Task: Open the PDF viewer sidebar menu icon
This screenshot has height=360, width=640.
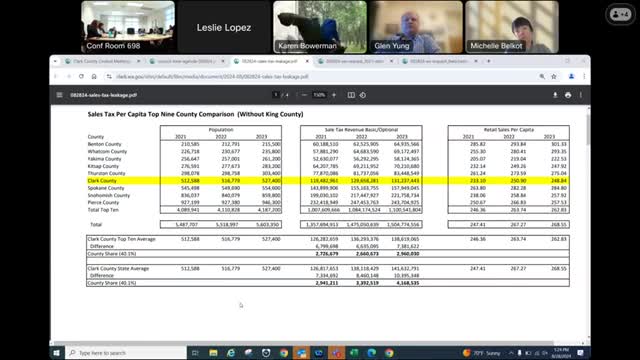Action: pyautogui.click(x=60, y=95)
